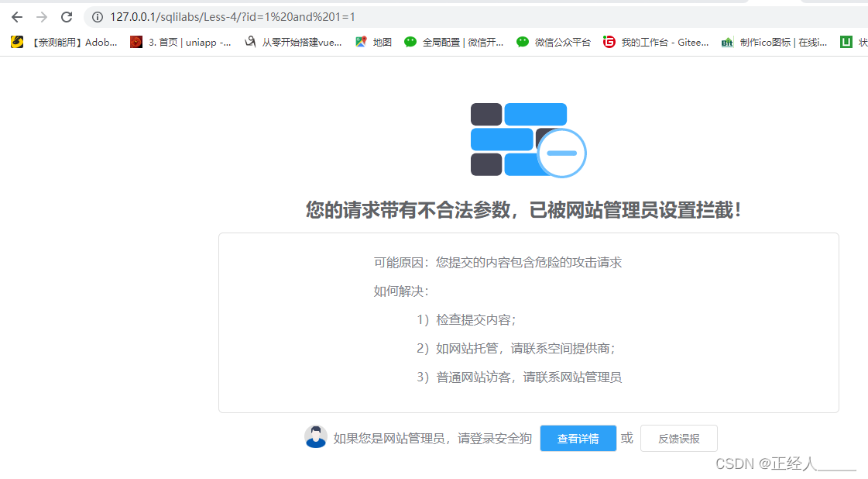Image resolution: width=868 pixels, height=479 pixels.
Task: Open site info icon in address bar
Action: pos(98,17)
